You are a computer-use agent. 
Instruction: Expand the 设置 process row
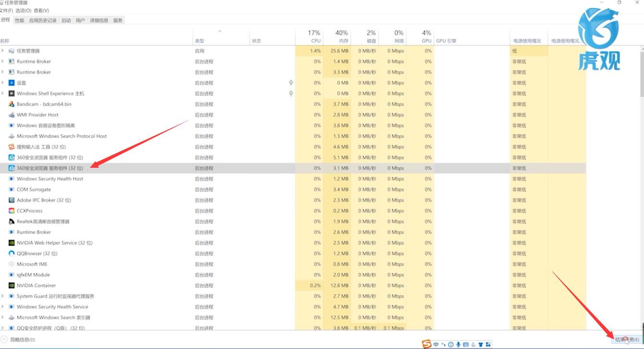click(x=2, y=83)
